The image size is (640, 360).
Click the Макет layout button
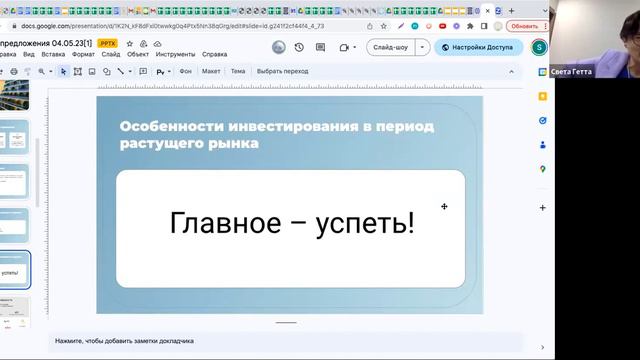[211, 71]
